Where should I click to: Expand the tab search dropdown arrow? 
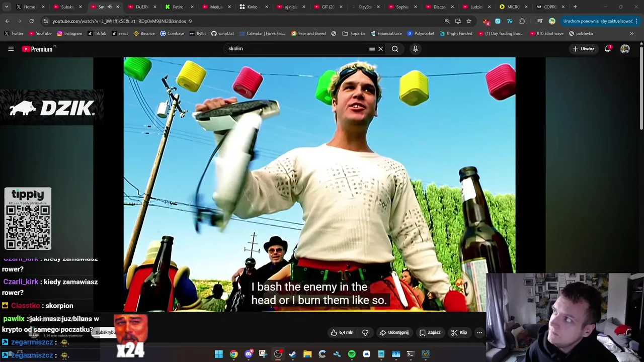(x=7, y=7)
